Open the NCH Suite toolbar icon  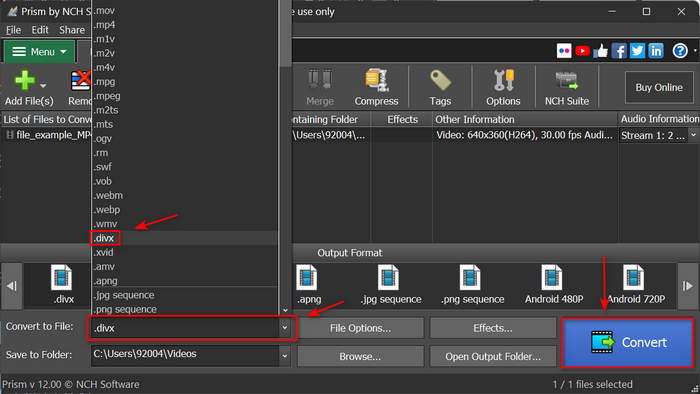567,81
